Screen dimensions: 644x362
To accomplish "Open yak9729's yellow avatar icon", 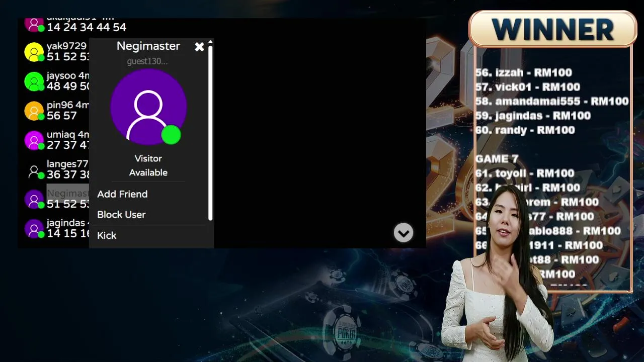I will pyautogui.click(x=34, y=52).
